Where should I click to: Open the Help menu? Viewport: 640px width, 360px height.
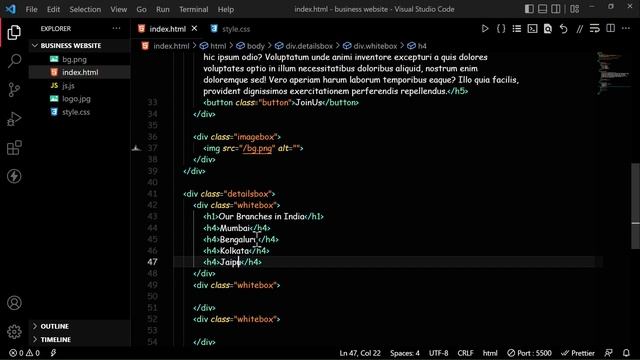[x=226, y=9]
